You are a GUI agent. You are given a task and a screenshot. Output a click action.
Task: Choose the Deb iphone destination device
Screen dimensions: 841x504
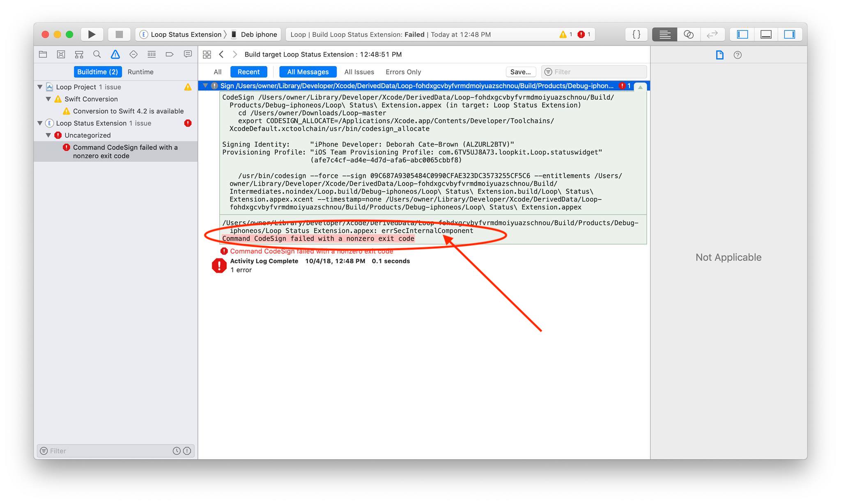[x=254, y=34]
